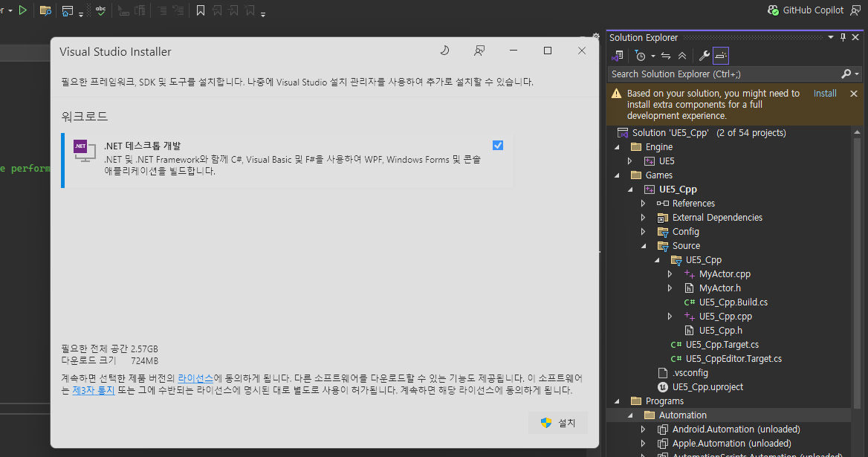This screenshot has width=868, height=457.
Task: Toggle the bookmark icon in the toolbar
Action: tap(201, 10)
